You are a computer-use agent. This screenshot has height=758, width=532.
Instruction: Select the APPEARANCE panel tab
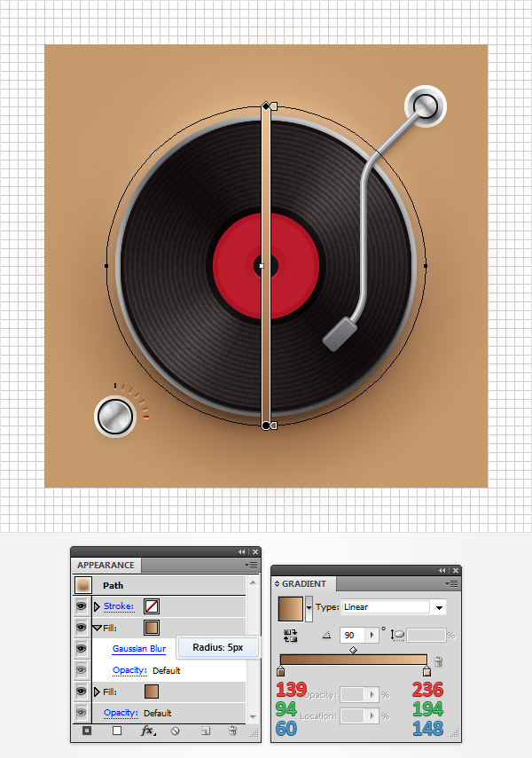(x=106, y=565)
